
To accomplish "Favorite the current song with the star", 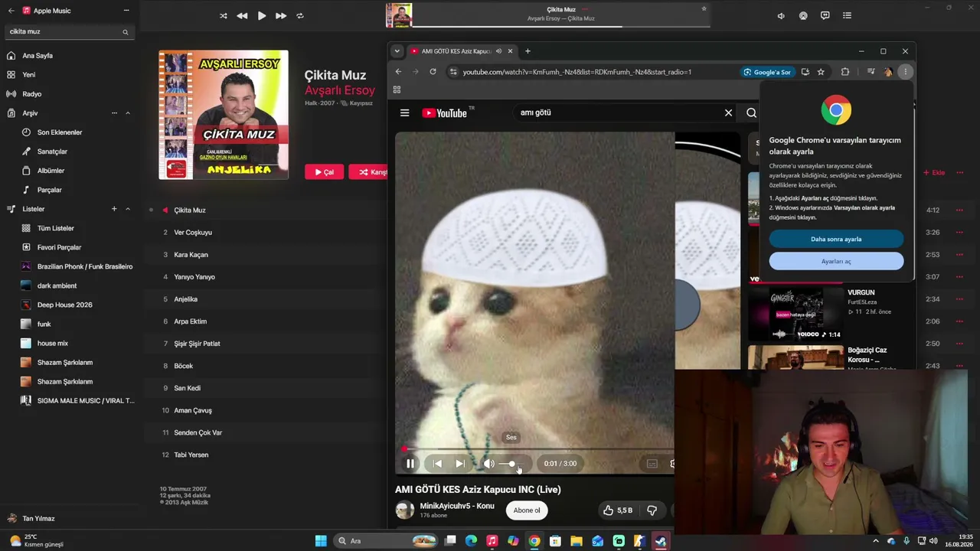I will (704, 9).
